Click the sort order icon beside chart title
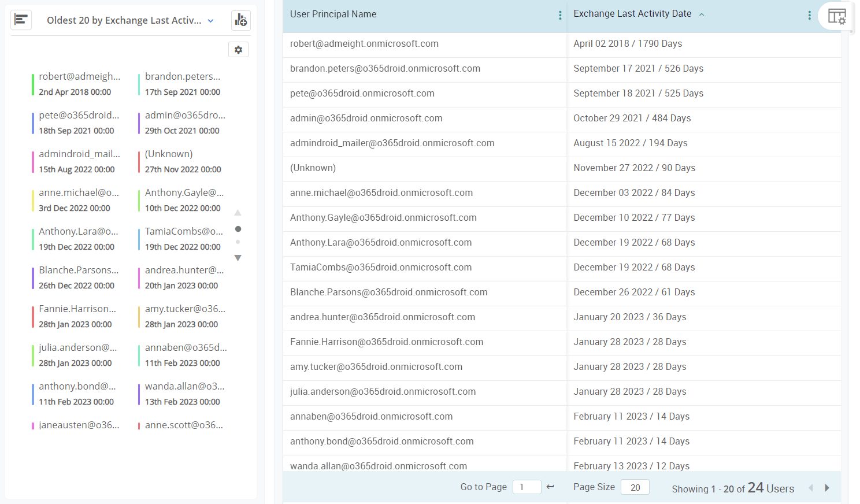The height and width of the screenshot is (504, 860). [21, 20]
